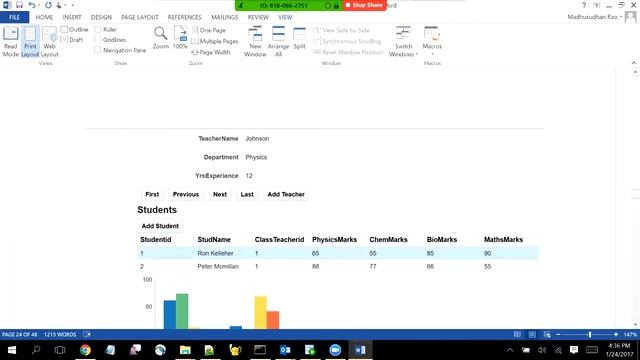Image resolution: width=640 pixels, height=360 pixels.
Task: Split the document window
Action: 299,38
